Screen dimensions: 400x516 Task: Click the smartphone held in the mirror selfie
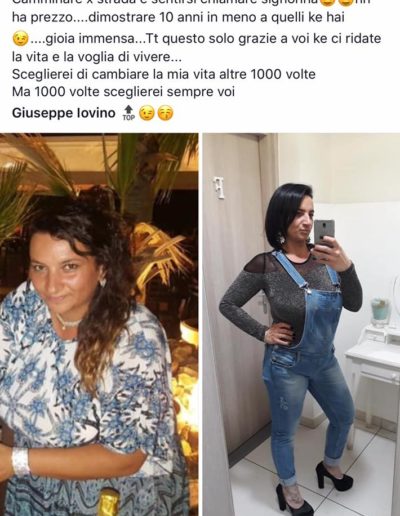(324, 233)
